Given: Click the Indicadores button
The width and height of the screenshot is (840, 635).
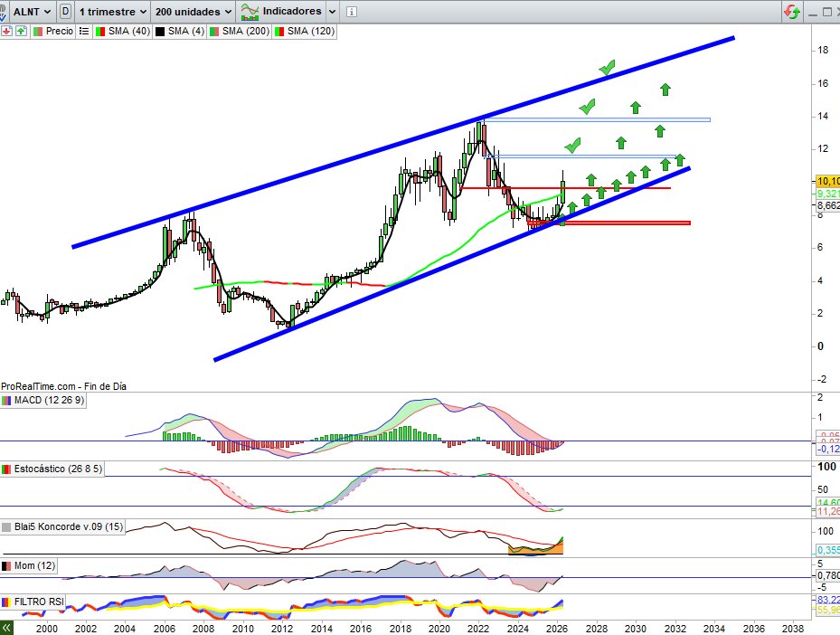Looking at the screenshot, I should [282, 11].
